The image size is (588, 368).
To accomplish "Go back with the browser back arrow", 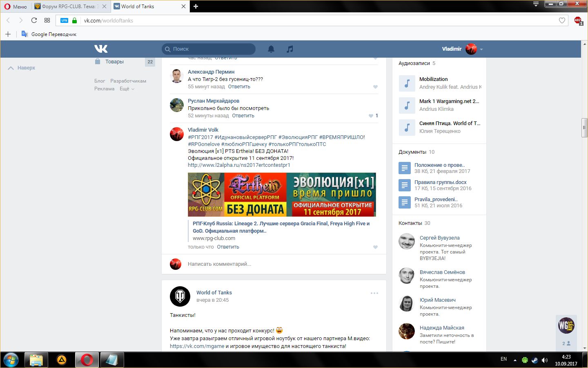I will coord(8,20).
